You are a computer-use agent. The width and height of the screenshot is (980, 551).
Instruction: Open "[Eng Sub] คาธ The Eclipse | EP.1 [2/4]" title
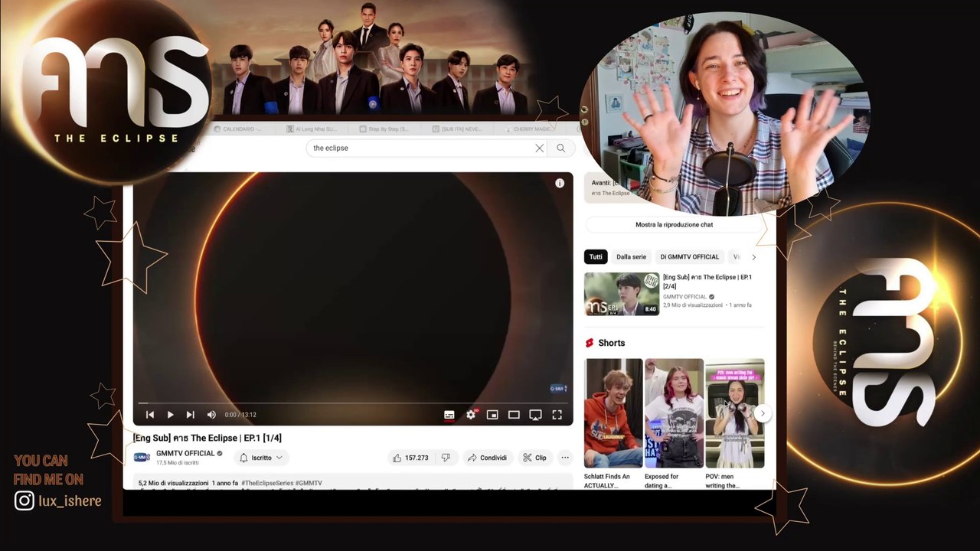[x=707, y=282]
